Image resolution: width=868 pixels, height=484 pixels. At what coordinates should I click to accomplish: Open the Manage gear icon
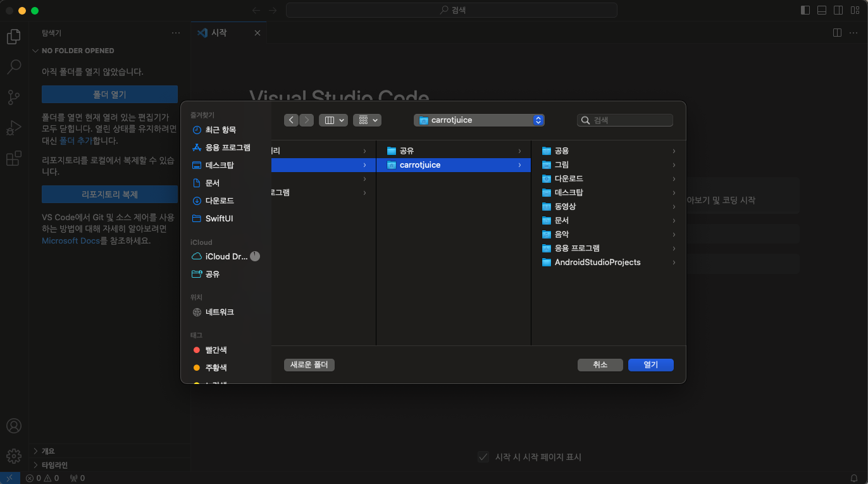coord(13,456)
